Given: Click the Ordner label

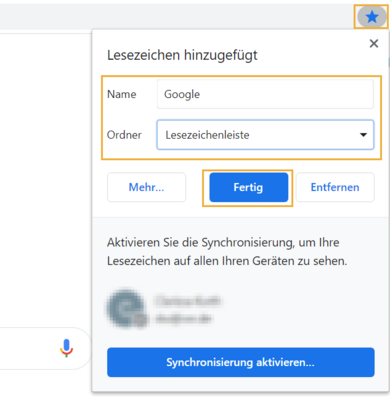Looking at the screenshot, I should 124,135.
